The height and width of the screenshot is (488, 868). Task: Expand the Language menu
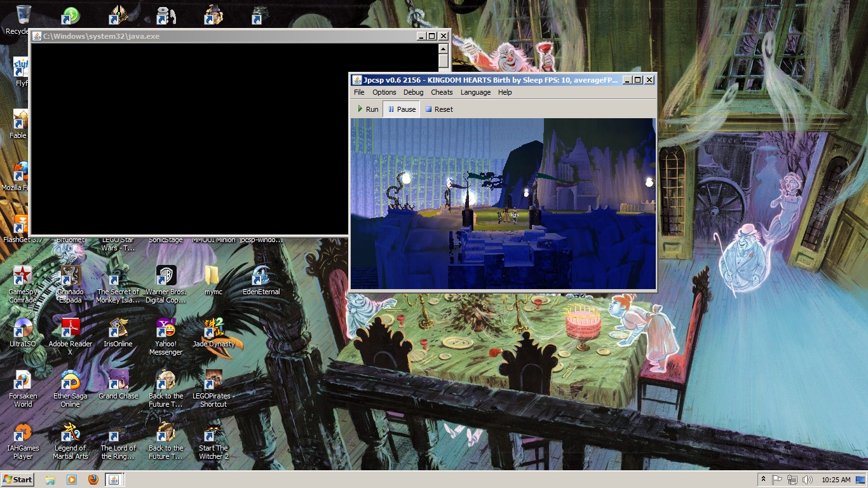click(475, 92)
